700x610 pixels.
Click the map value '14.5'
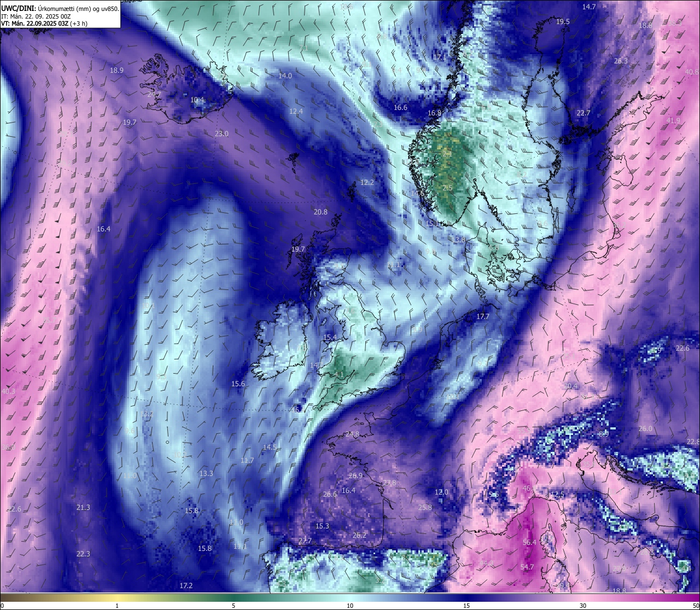(x=270, y=447)
